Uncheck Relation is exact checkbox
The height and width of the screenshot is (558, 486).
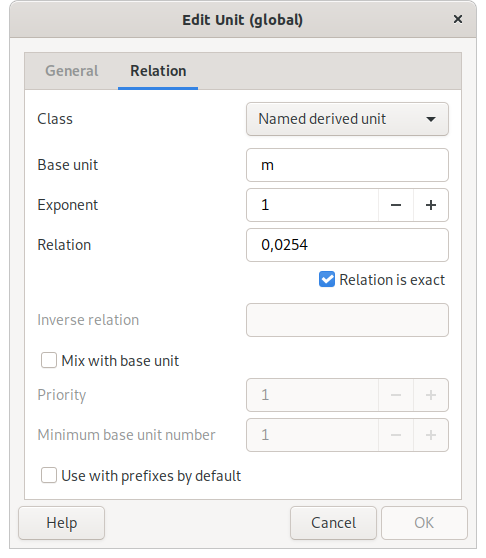pos(327,279)
